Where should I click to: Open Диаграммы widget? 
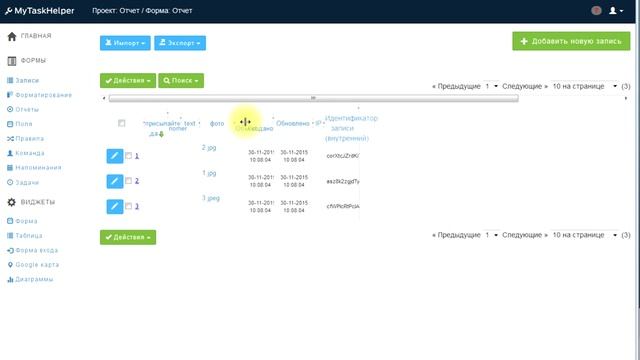coord(34,279)
